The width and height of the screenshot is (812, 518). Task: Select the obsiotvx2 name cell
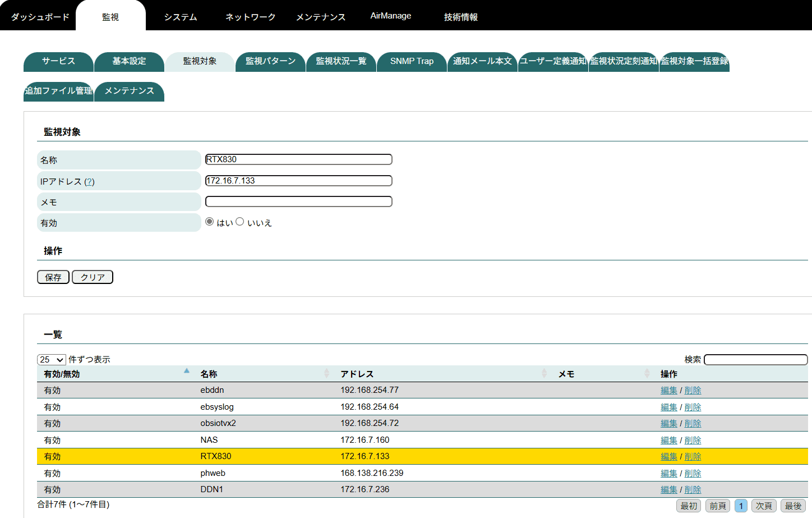click(x=218, y=423)
